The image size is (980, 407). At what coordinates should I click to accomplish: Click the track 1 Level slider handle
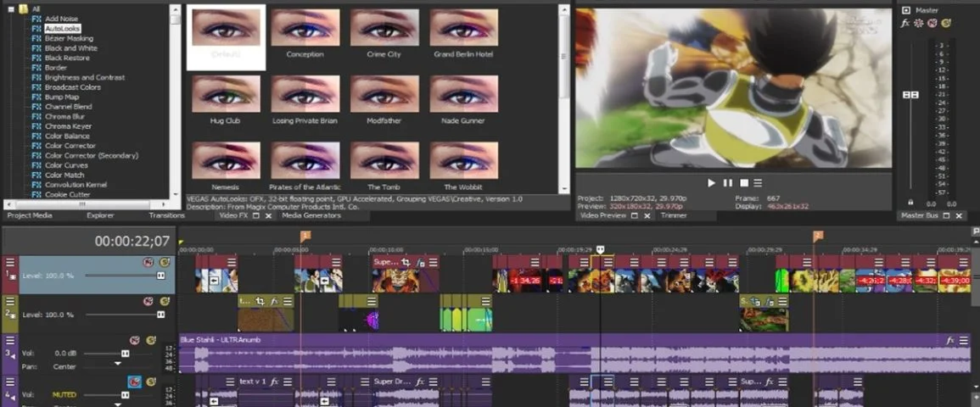[160, 276]
